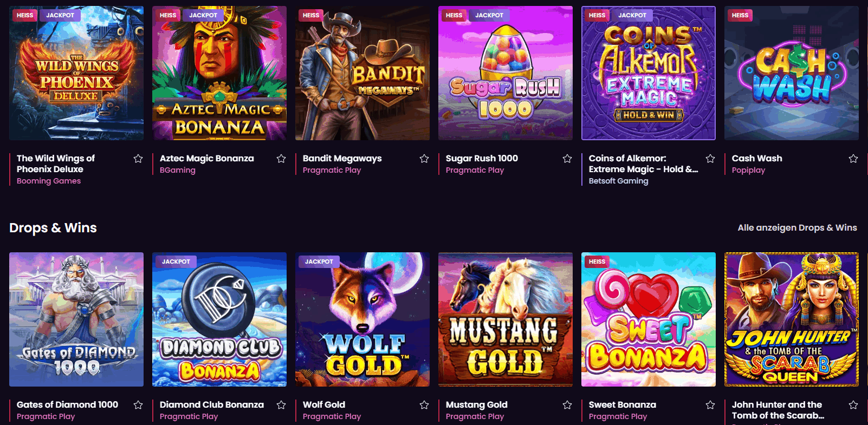Click the Betsoft Gaming provider link

(x=618, y=181)
